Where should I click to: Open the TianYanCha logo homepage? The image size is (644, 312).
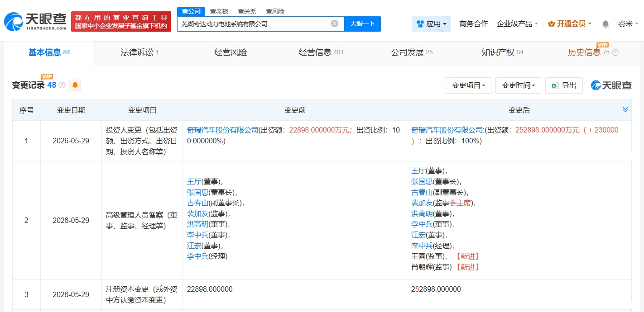[35, 21]
